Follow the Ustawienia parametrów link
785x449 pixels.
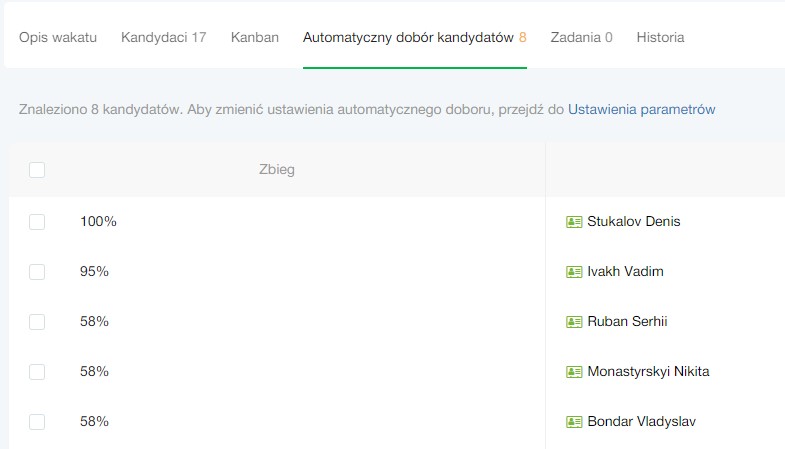(x=641, y=109)
